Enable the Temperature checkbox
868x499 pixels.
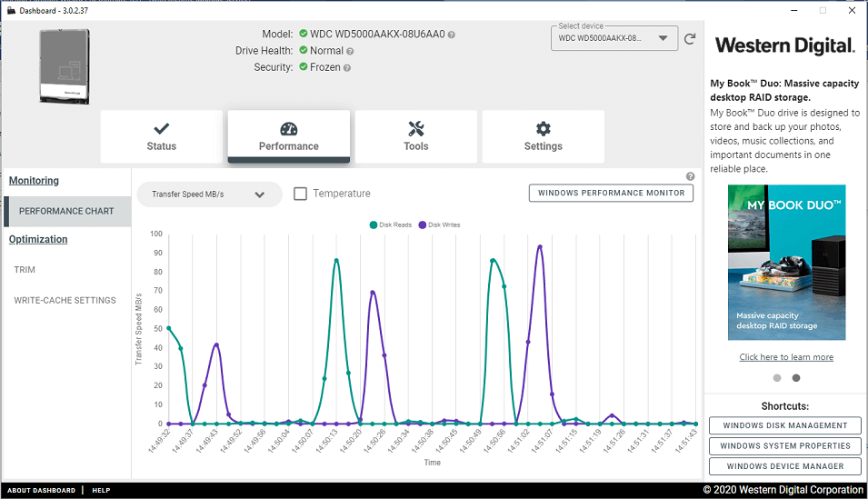click(x=300, y=194)
